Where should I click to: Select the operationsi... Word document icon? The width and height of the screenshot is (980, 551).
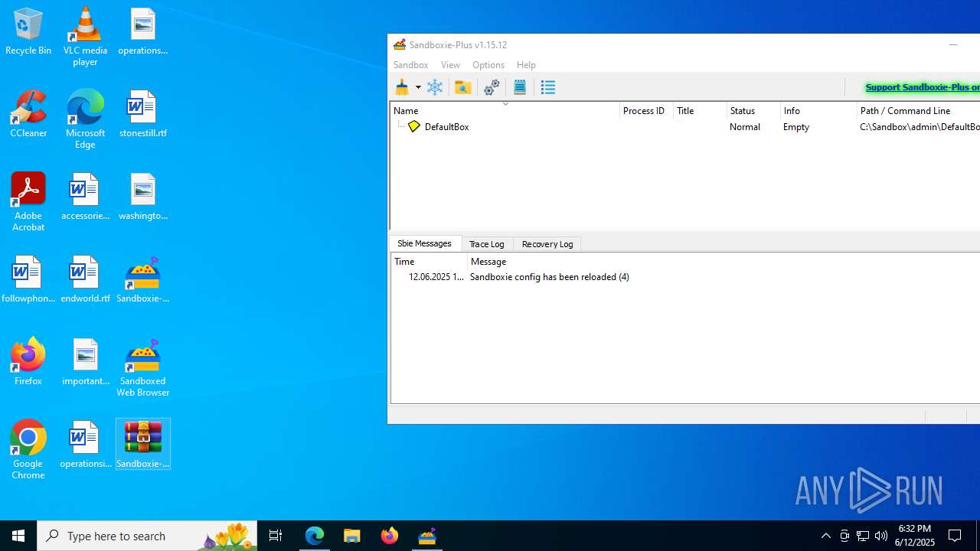[85, 445]
